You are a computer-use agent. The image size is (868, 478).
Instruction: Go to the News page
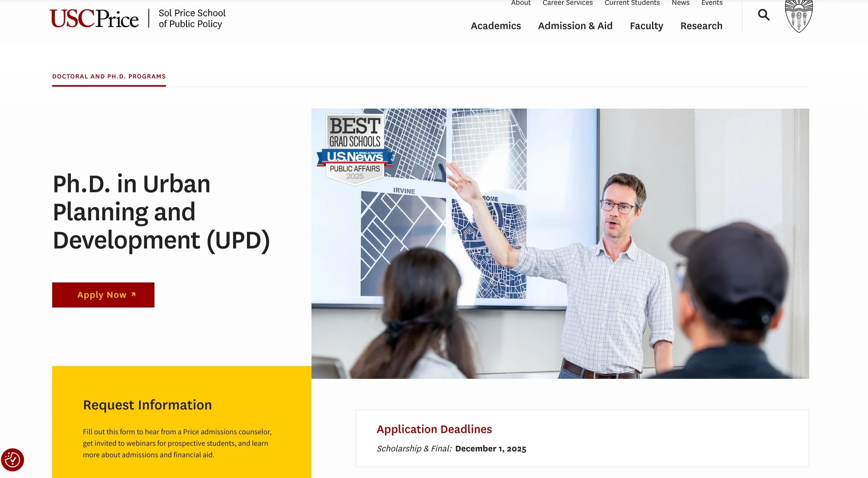[680, 3]
